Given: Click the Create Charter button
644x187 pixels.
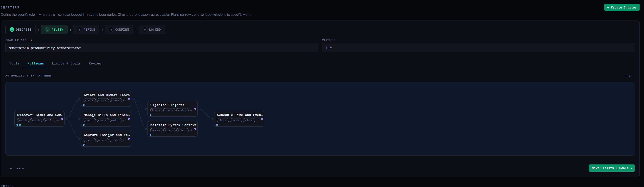Looking at the screenshot, I should [x=621, y=8].
